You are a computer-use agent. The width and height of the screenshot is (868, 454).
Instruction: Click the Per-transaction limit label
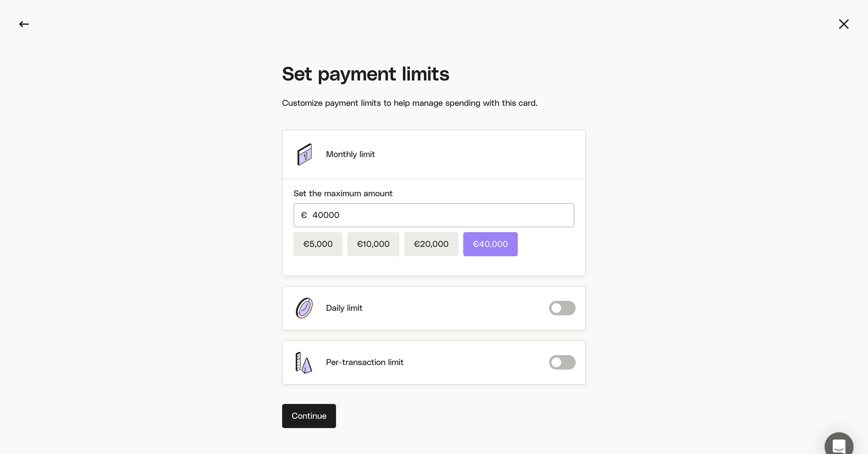(364, 362)
